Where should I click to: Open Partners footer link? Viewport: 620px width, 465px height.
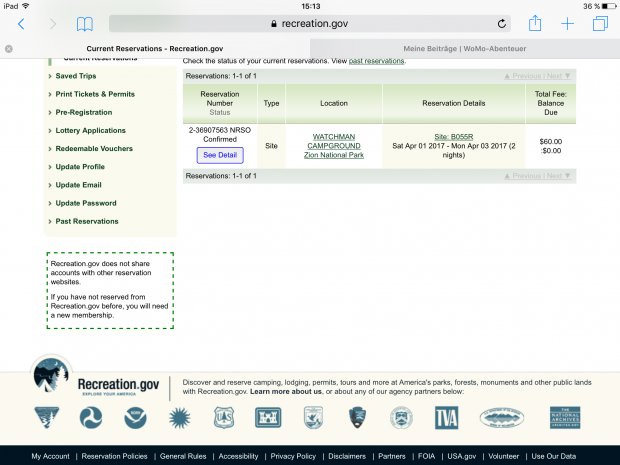(391, 456)
